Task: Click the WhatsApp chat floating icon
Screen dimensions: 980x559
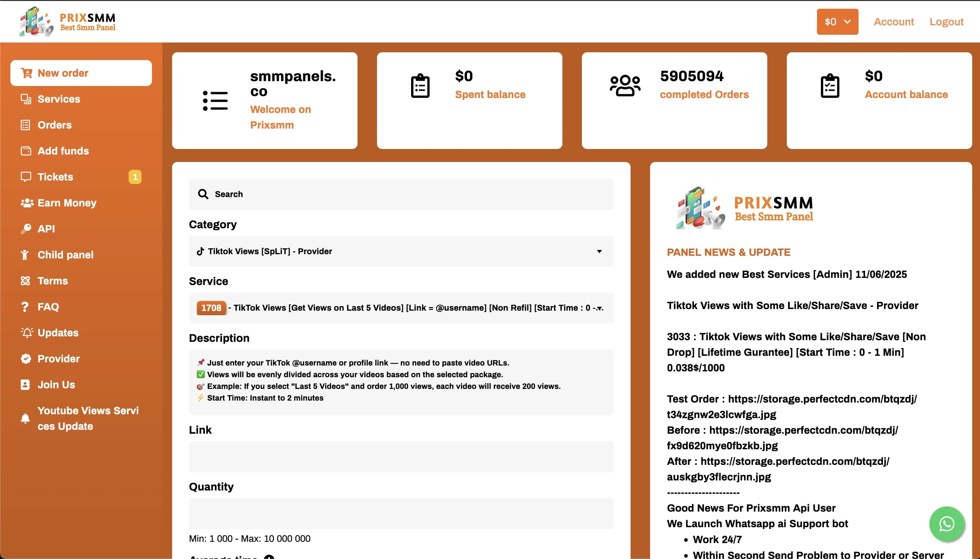Action: [x=947, y=524]
